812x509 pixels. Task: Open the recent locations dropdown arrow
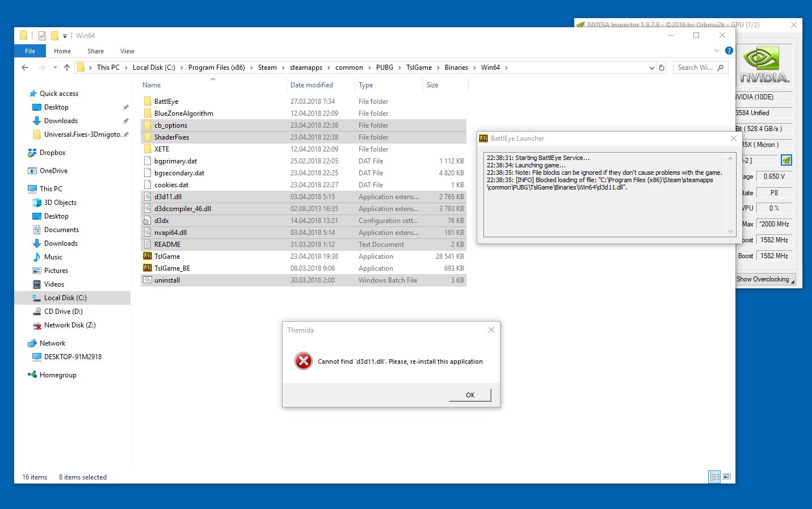click(x=55, y=68)
